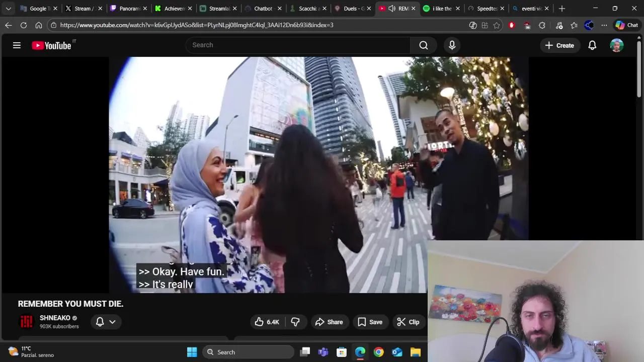Switch to the Speedtest tab
644x362 pixels.
(486, 9)
